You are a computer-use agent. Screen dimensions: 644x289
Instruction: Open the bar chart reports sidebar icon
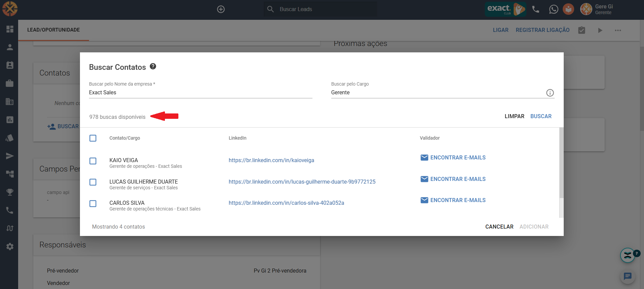click(x=10, y=119)
